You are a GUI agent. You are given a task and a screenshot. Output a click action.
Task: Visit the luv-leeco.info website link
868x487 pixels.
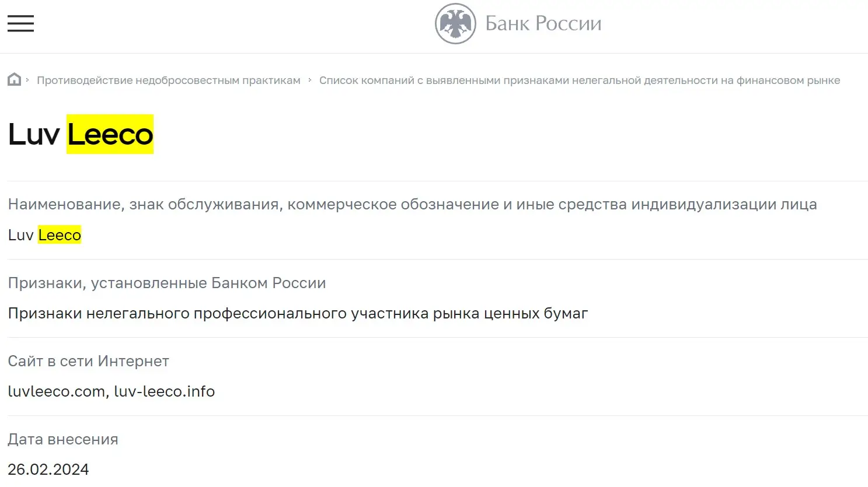click(165, 391)
